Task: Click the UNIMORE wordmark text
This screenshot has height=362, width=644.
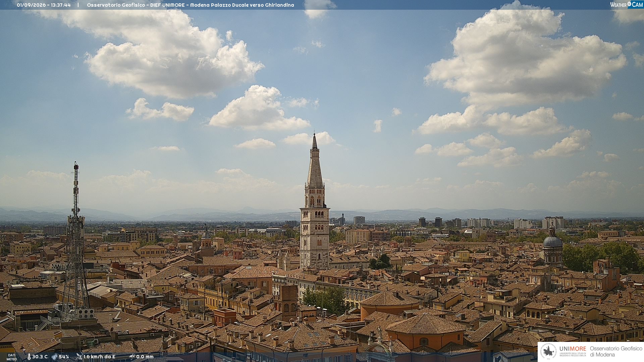Action: pos(573,349)
